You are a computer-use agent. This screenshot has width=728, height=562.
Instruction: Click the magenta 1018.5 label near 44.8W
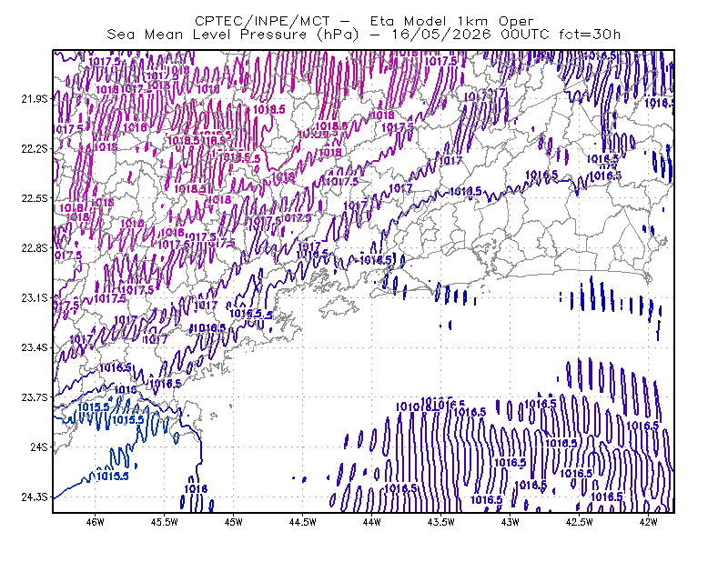(x=269, y=109)
